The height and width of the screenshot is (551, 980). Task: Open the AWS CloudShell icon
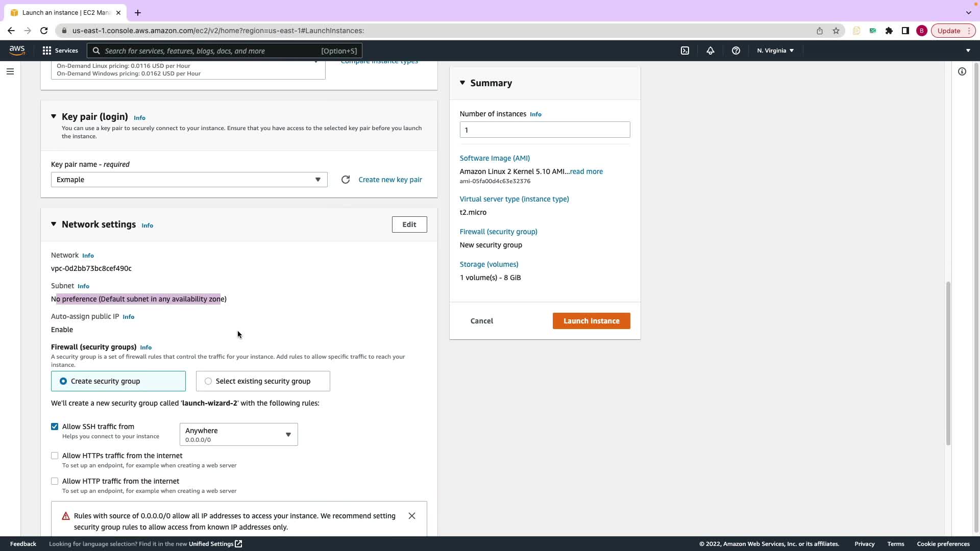685,51
